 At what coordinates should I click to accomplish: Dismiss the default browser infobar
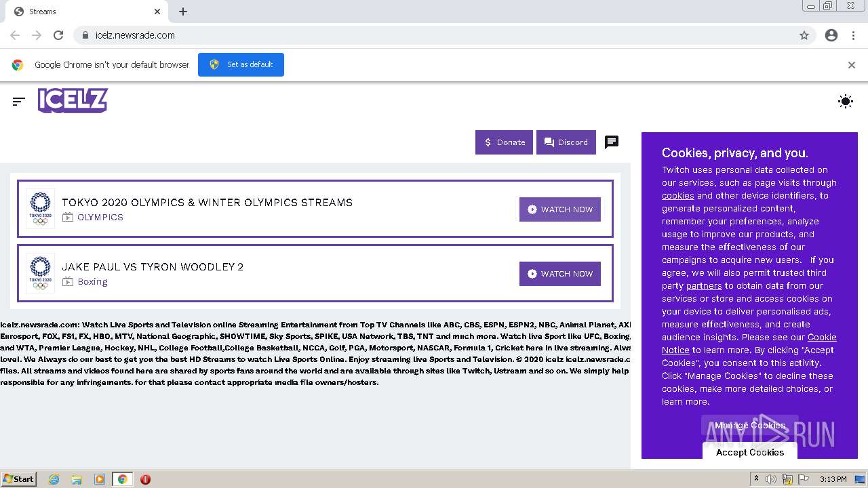852,65
